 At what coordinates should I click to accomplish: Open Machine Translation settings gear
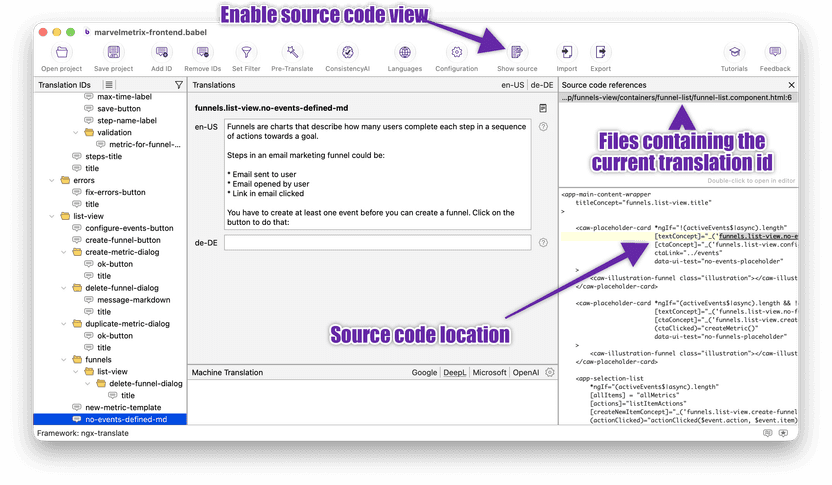point(550,373)
